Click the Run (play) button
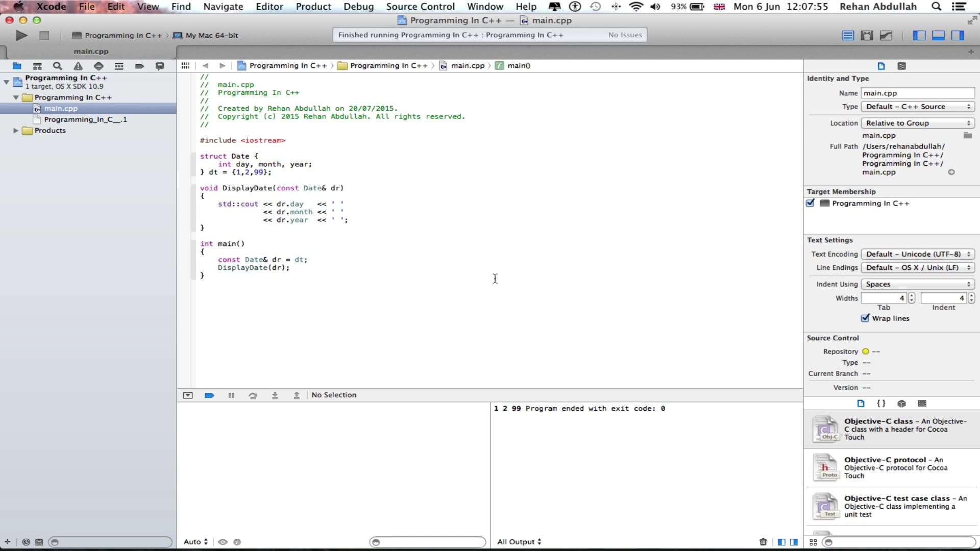 click(x=21, y=35)
